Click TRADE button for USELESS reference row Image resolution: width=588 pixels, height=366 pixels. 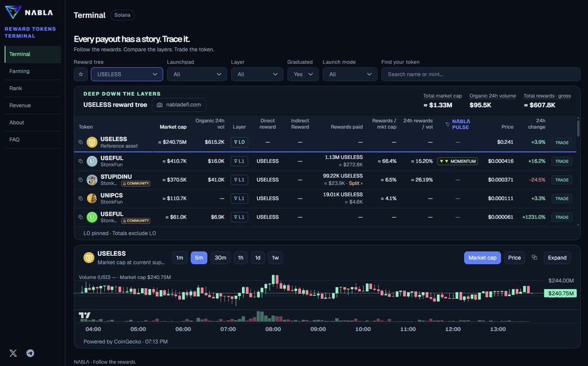click(x=562, y=143)
